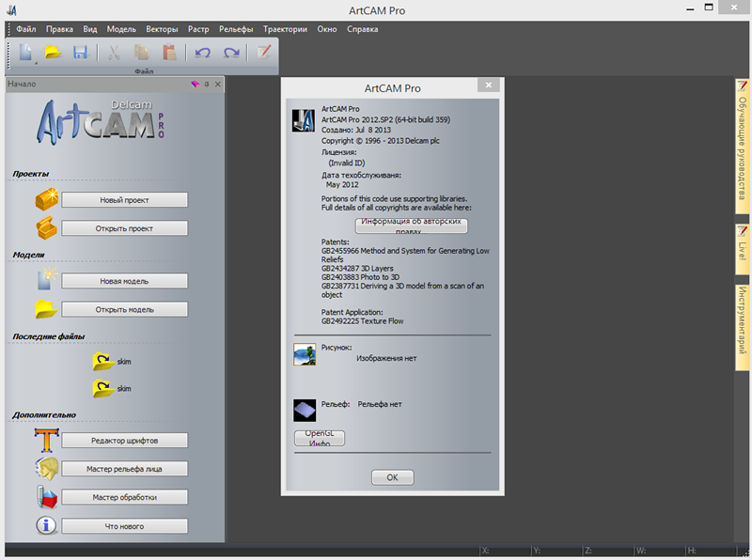
Task: Click the Новая модель button
Action: (125, 281)
